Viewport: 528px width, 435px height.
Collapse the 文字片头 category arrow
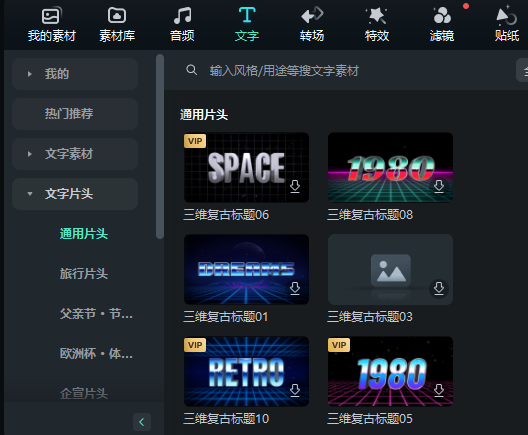(30, 194)
